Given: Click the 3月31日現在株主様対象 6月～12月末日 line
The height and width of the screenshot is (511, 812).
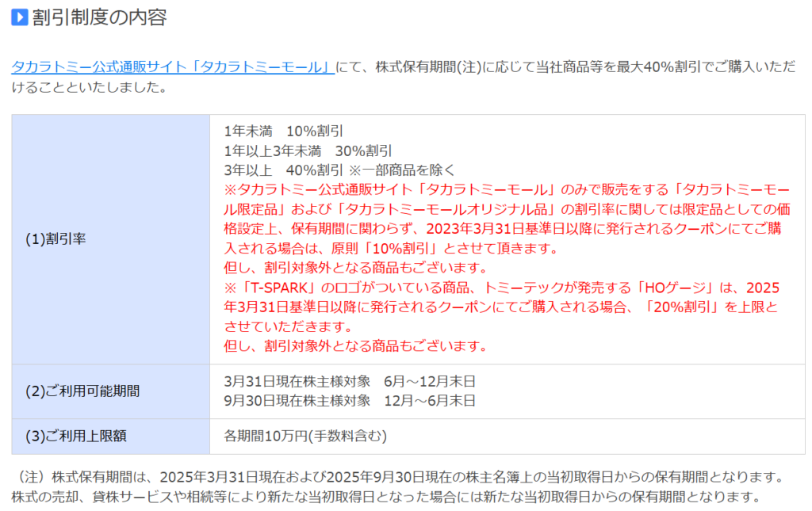Looking at the screenshot, I should tap(350, 380).
